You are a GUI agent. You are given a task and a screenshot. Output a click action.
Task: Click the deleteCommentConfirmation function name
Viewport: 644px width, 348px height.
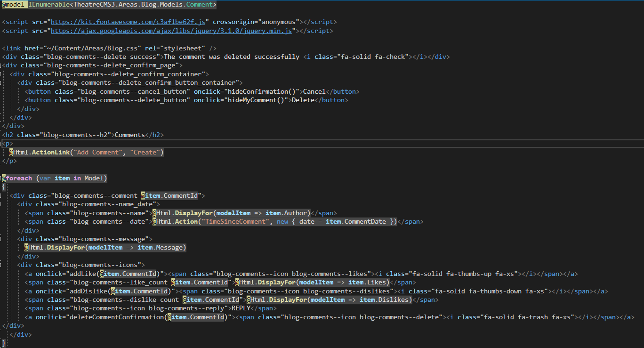pos(117,317)
